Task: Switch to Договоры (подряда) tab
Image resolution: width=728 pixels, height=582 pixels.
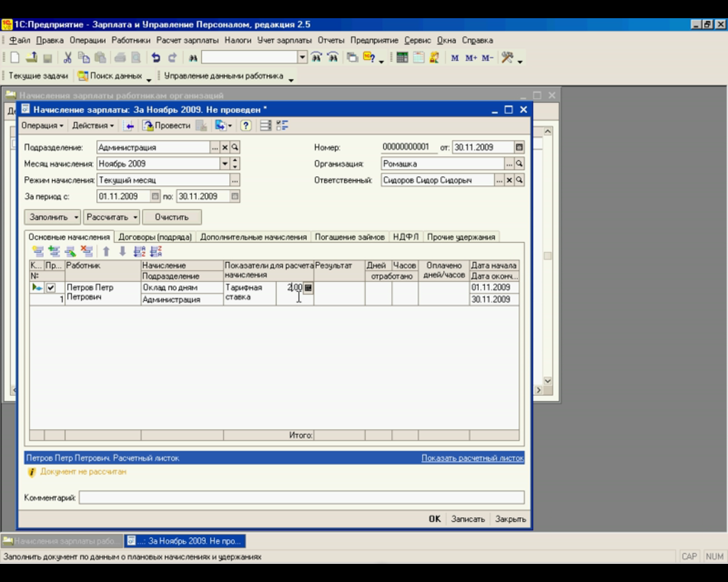Action: (155, 237)
